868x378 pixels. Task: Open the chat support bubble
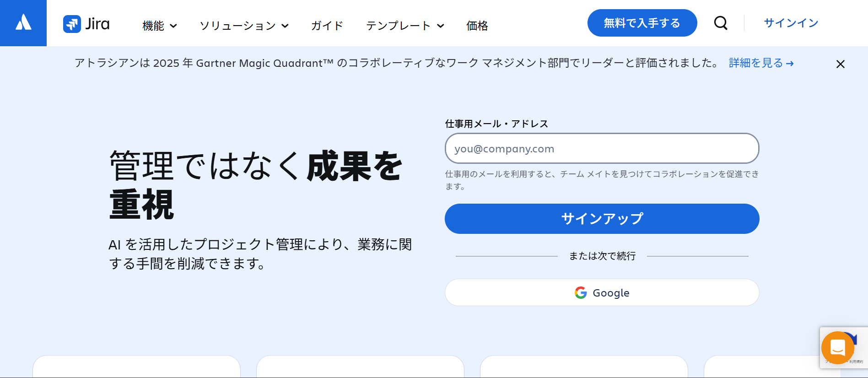pyautogui.click(x=837, y=348)
